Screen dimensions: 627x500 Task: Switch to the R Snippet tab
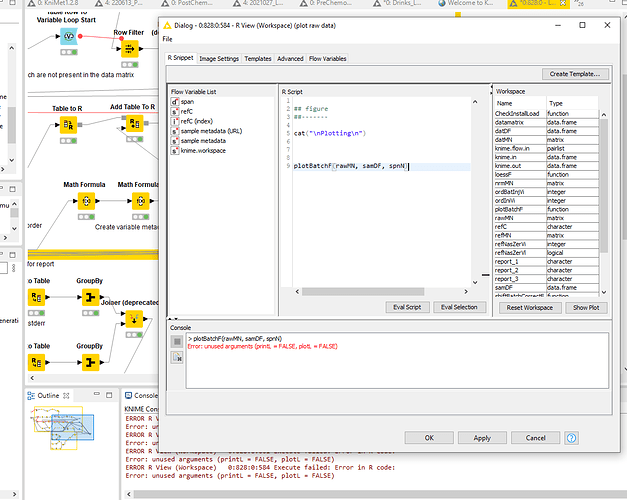click(180, 58)
